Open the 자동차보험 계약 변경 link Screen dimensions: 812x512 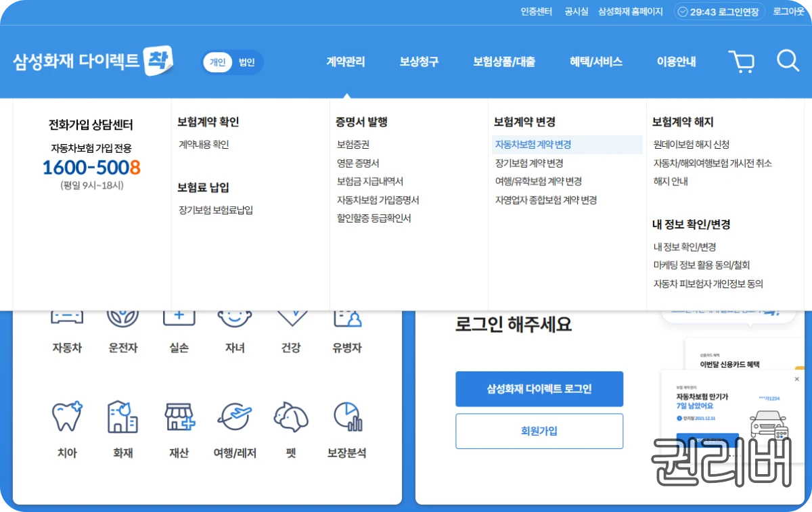[535, 145]
